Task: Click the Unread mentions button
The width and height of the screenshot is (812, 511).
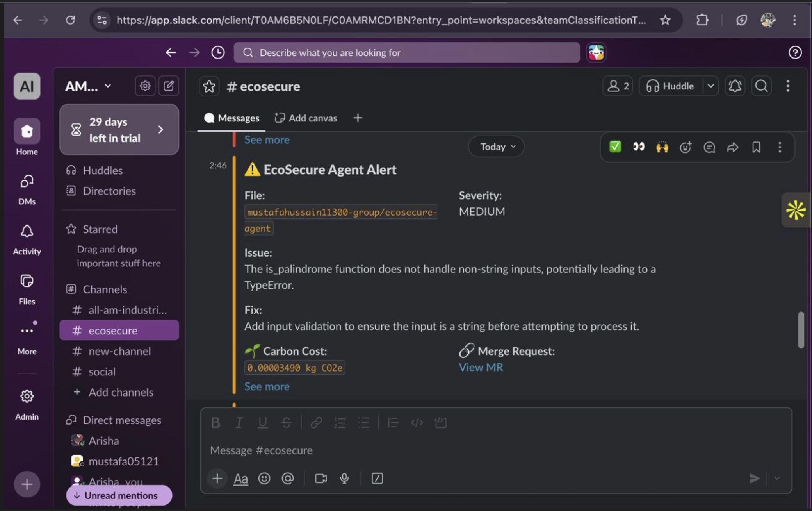Action: [x=119, y=495]
